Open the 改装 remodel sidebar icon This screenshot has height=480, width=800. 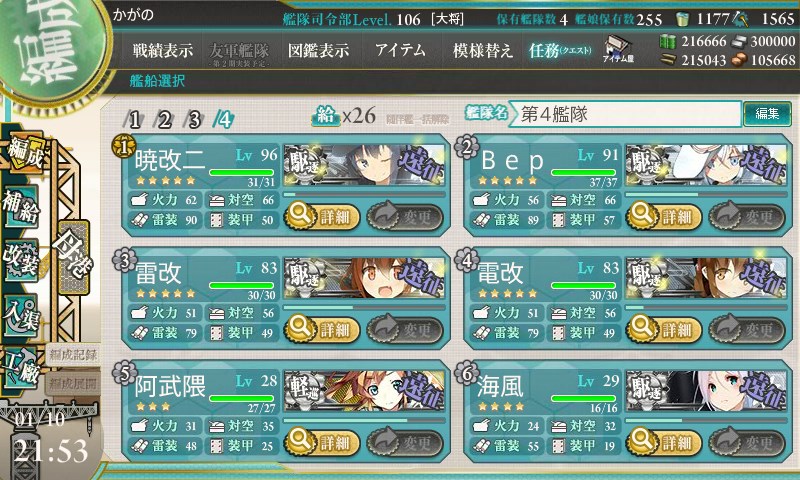[21, 260]
